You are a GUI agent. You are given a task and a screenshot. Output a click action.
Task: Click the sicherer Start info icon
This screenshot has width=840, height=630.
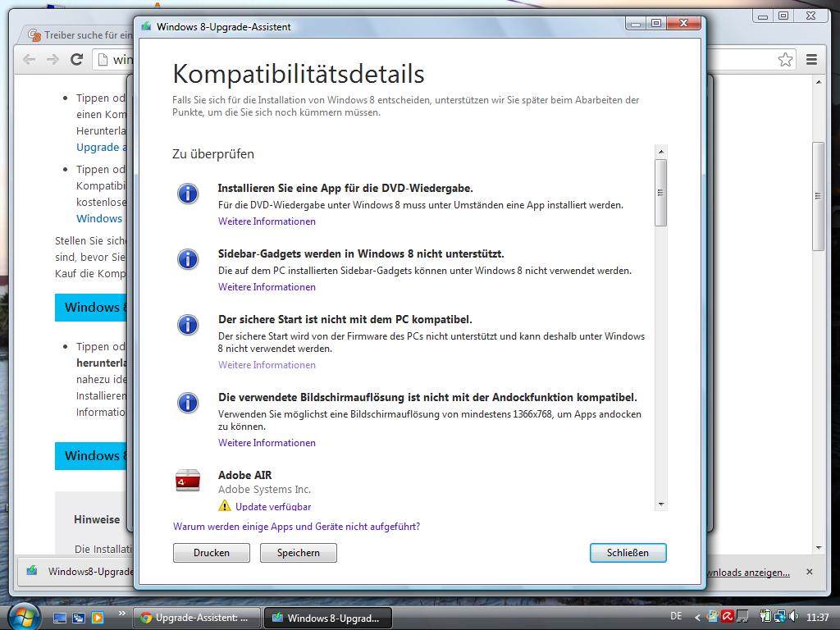[188, 325]
